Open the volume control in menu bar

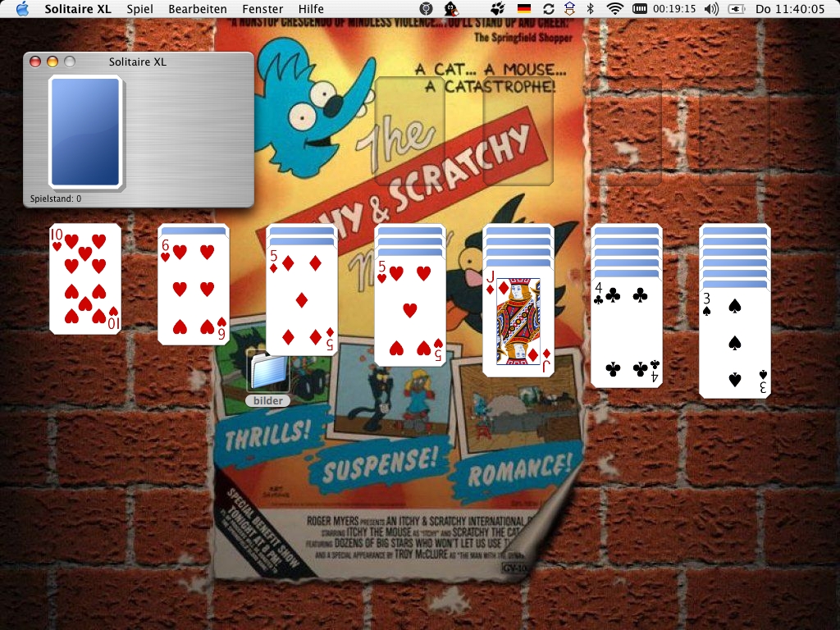pos(711,8)
